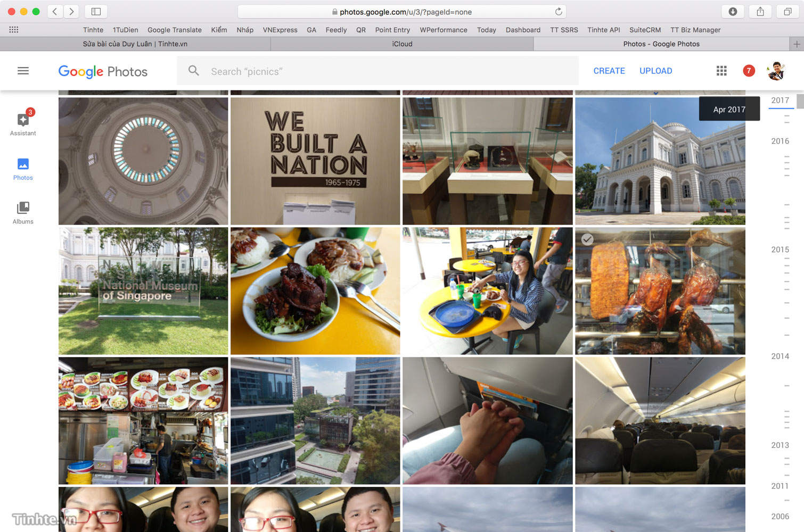Open the Google apps grid
This screenshot has height=532, width=804.
point(721,71)
